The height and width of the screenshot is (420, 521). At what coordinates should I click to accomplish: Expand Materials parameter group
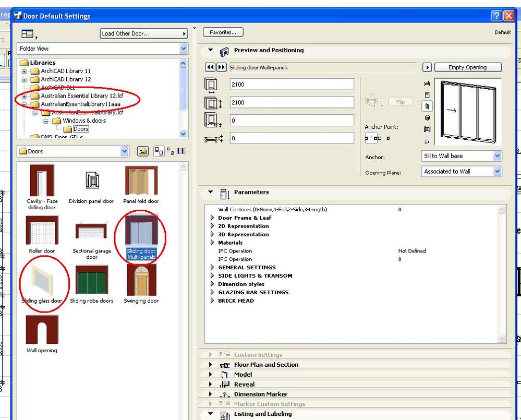click(x=212, y=243)
